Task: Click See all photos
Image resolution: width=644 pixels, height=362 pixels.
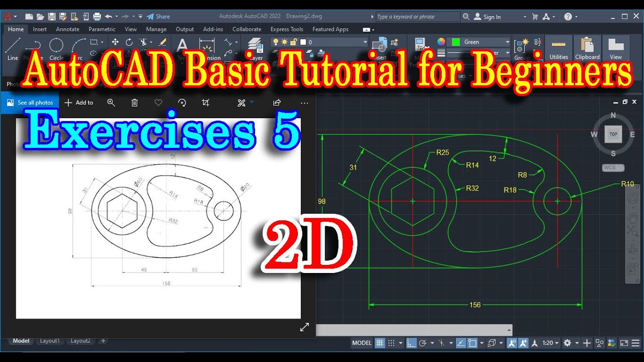Action: [x=30, y=103]
